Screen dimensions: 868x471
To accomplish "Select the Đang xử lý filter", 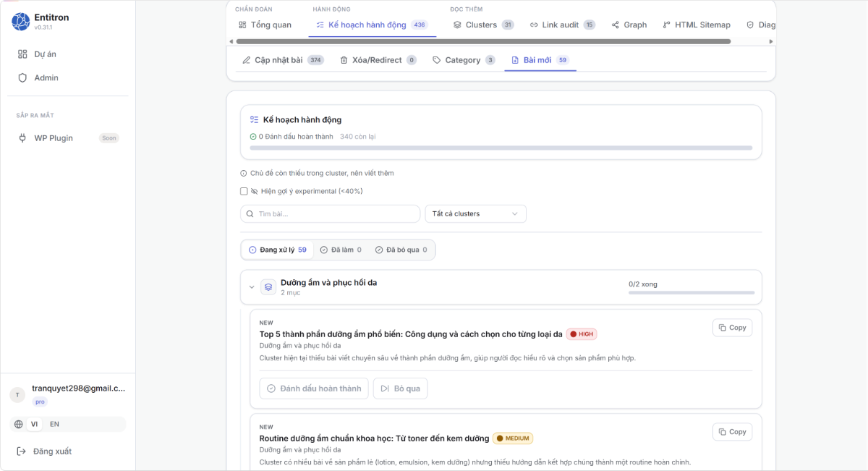I will [278, 250].
